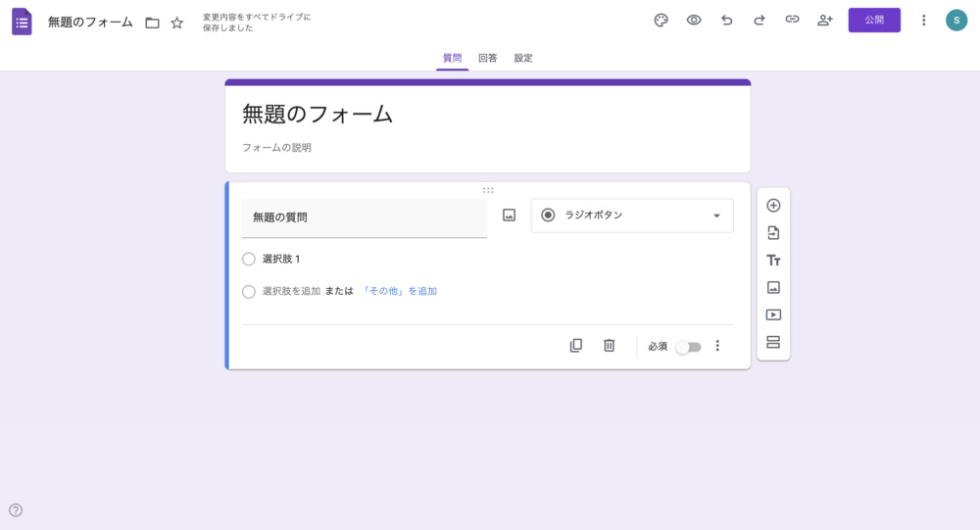980x530 pixels.
Task: Import questions from sidebar
Action: [x=773, y=233]
